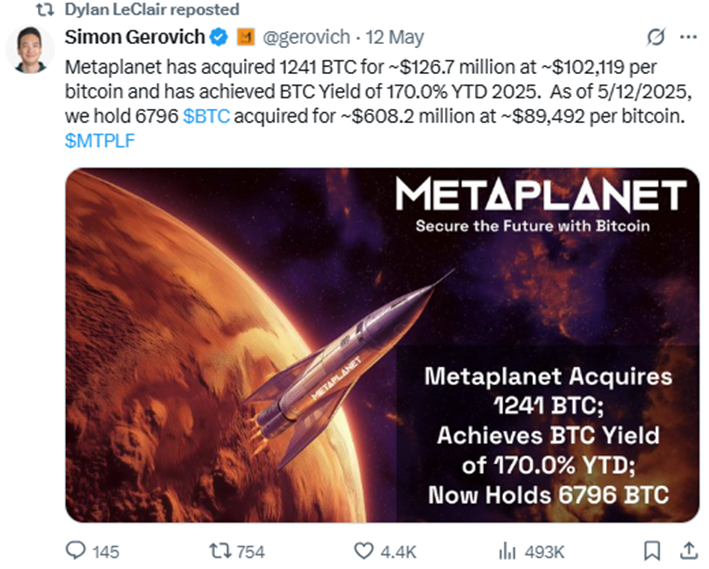This screenshot has height=569, width=709.
Task: Click the 4.4K likes count
Action: pyautogui.click(x=398, y=552)
